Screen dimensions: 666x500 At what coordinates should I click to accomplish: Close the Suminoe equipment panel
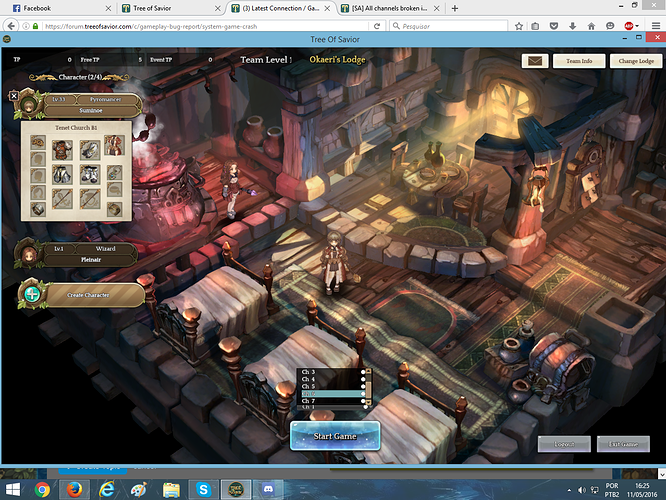tap(14, 96)
